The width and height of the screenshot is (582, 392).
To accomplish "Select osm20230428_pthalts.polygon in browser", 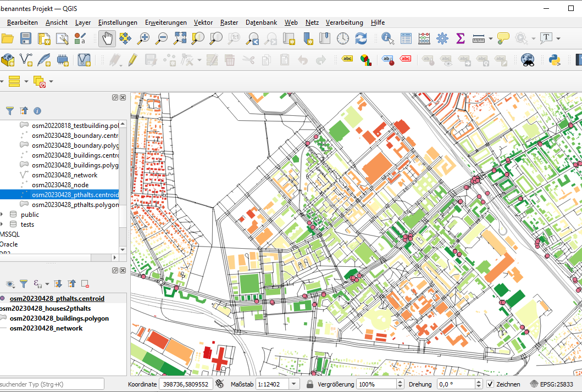I will (75, 204).
